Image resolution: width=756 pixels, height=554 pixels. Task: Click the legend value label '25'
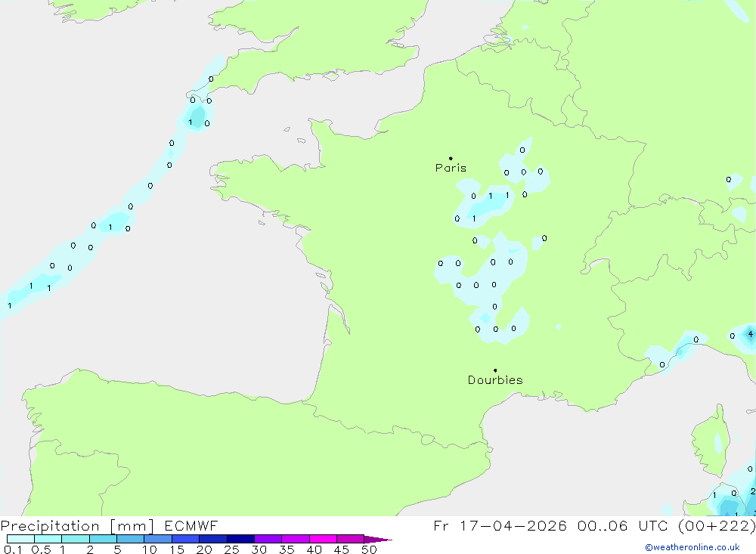point(231,549)
